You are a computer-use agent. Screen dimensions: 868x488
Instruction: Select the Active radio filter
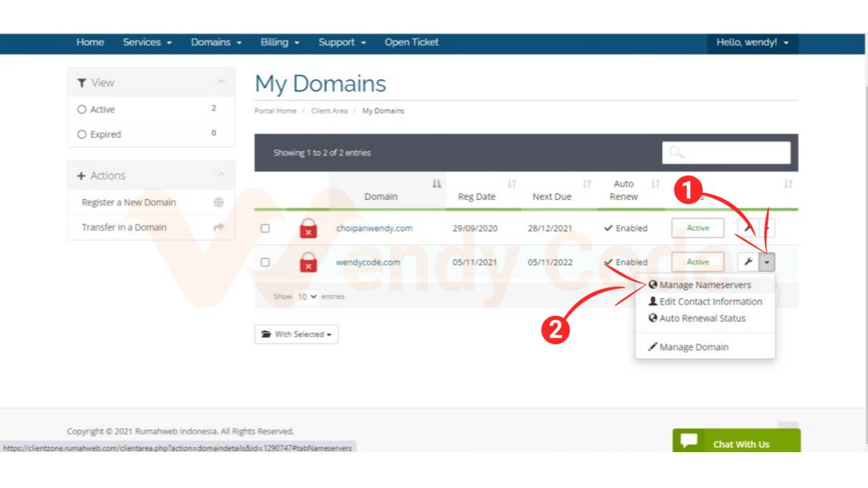(82, 109)
